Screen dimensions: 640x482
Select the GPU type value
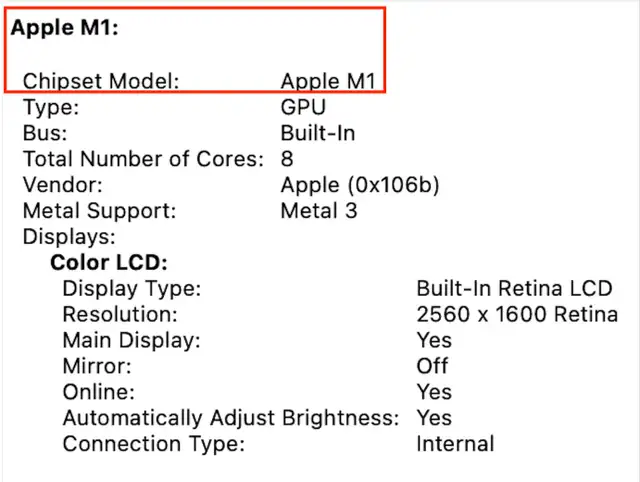pyautogui.click(x=303, y=107)
